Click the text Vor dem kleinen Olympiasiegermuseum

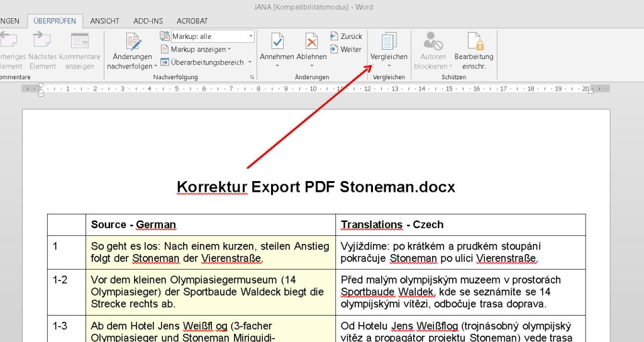tap(184, 280)
